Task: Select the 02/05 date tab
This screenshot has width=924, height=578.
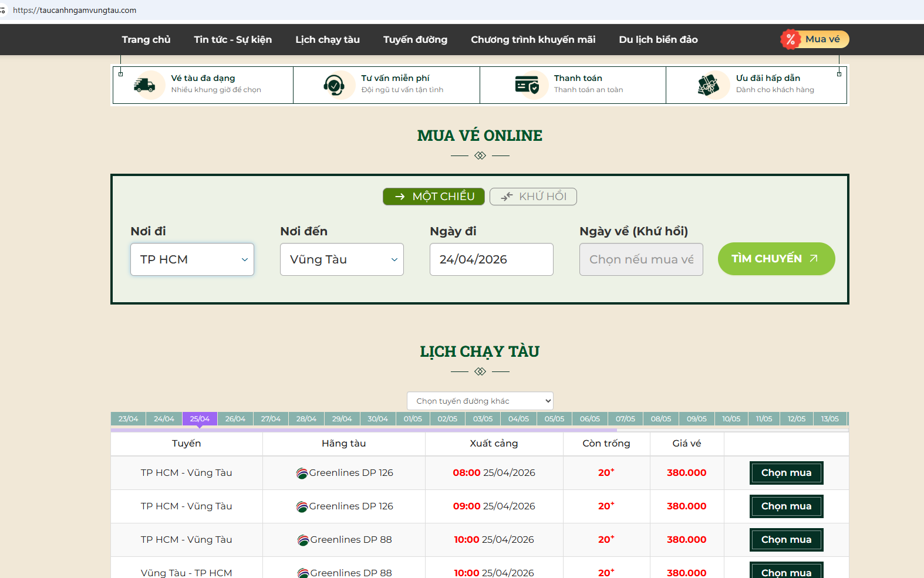Action: click(447, 418)
